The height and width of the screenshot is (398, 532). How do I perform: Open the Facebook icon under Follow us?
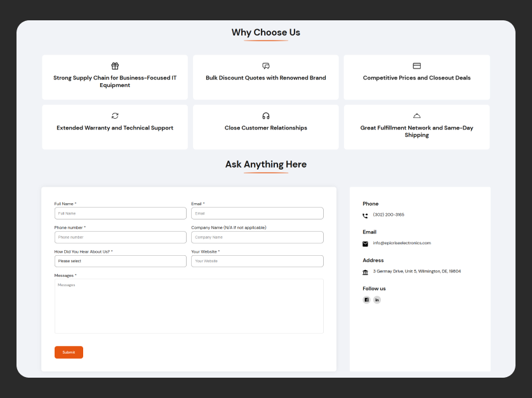coord(366,300)
